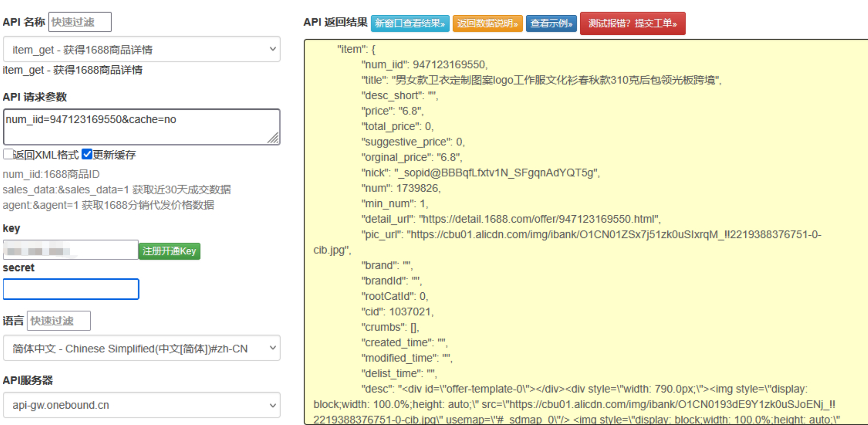The width and height of the screenshot is (868, 425).
Task: Open the item_get API name dropdown
Action: click(x=142, y=49)
